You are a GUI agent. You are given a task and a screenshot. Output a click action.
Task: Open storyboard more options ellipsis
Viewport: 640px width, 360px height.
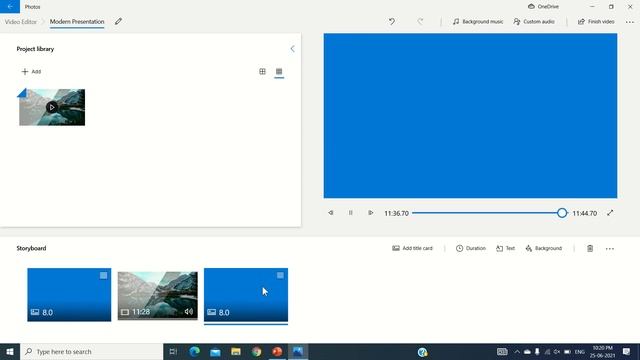point(610,249)
